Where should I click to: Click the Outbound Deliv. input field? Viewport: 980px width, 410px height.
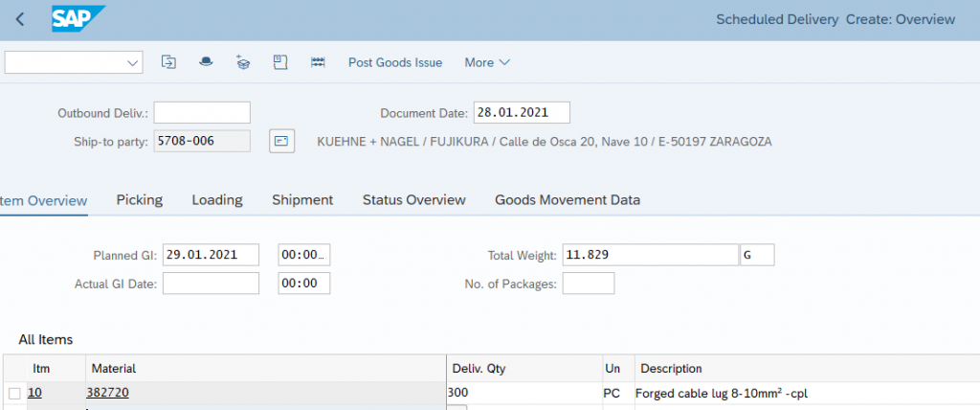201,113
